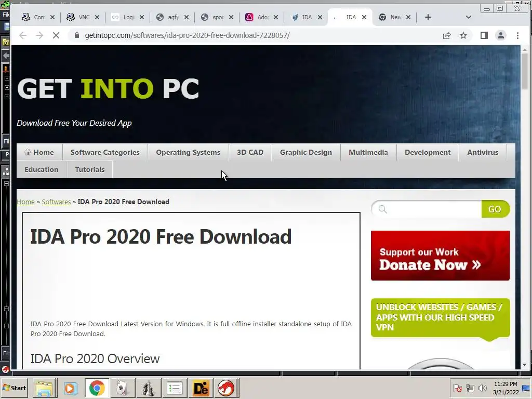
Task: Click the vertical scrollbar thumb
Action: tap(525, 71)
